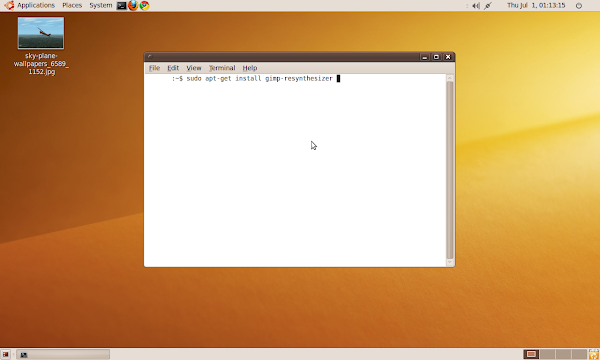Screen dimensions: 600x360
Task: Open the Places menu
Action: click(x=72, y=5)
